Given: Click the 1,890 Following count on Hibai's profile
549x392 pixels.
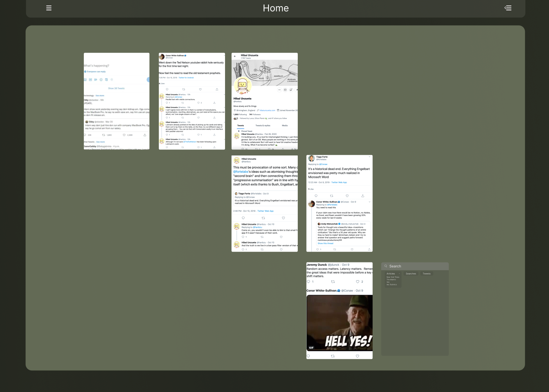Looking at the screenshot, I should (x=240, y=115).
